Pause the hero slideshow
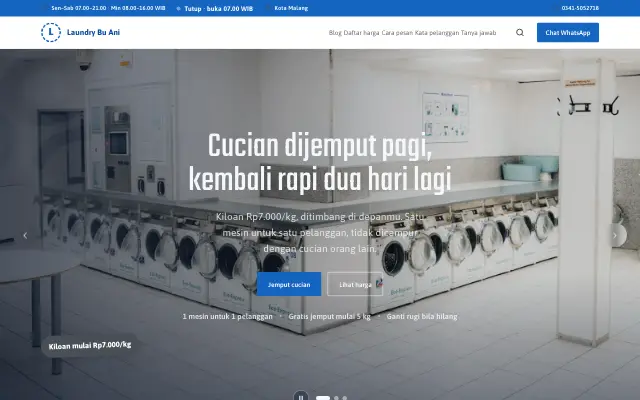Image resolution: width=640 pixels, height=400 pixels. point(301,397)
